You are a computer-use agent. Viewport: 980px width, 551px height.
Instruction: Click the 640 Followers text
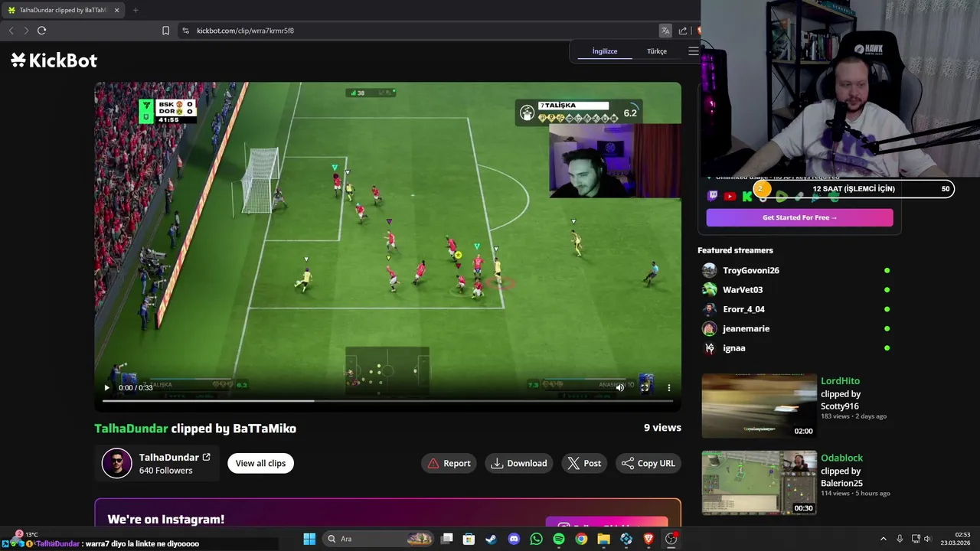tap(165, 471)
